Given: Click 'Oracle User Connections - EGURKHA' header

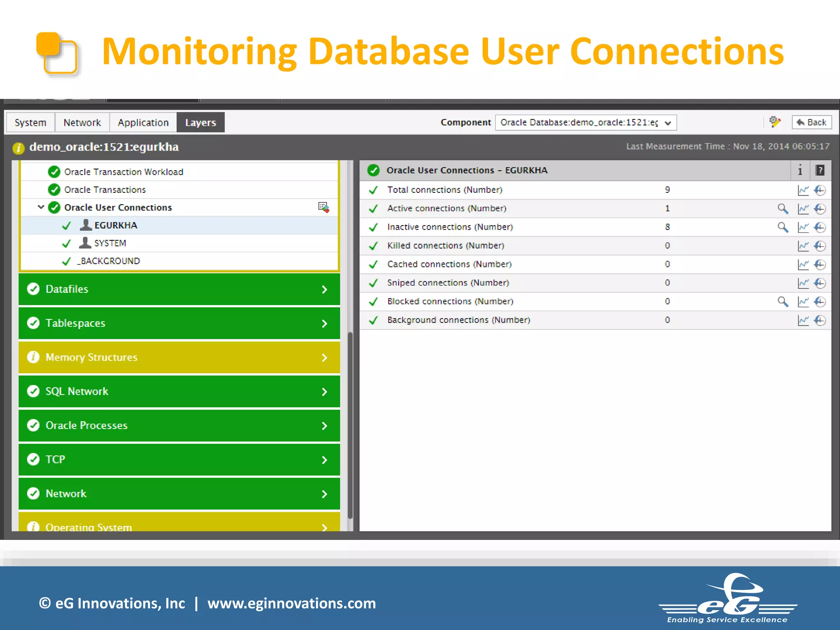Looking at the screenshot, I should 467,170.
